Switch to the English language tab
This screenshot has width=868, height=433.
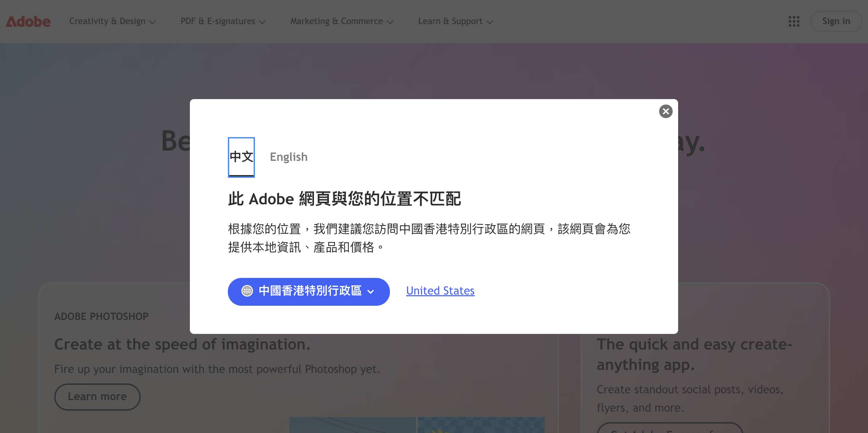[289, 157]
